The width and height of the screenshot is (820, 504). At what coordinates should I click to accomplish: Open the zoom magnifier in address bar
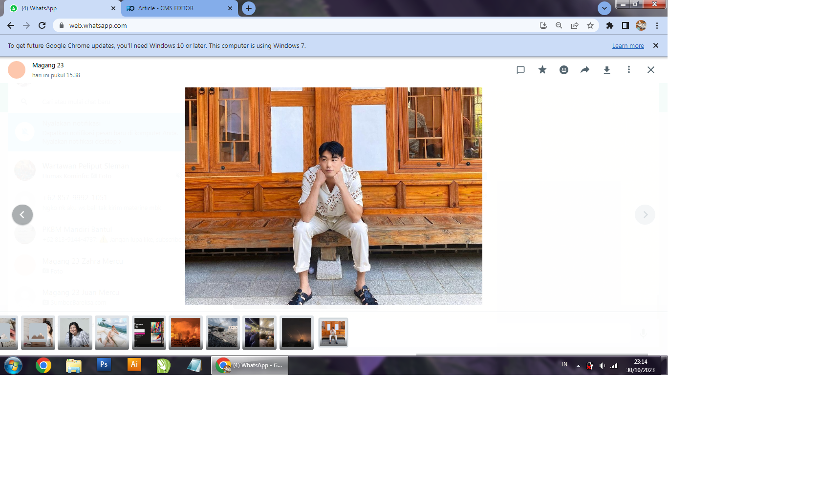(559, 25)
